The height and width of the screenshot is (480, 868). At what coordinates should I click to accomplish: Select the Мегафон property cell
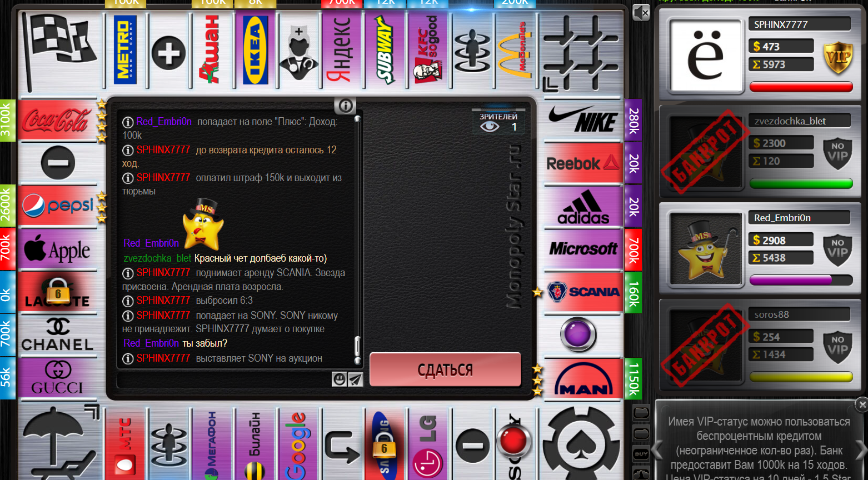pyautogui.click(x=212, y=443)
